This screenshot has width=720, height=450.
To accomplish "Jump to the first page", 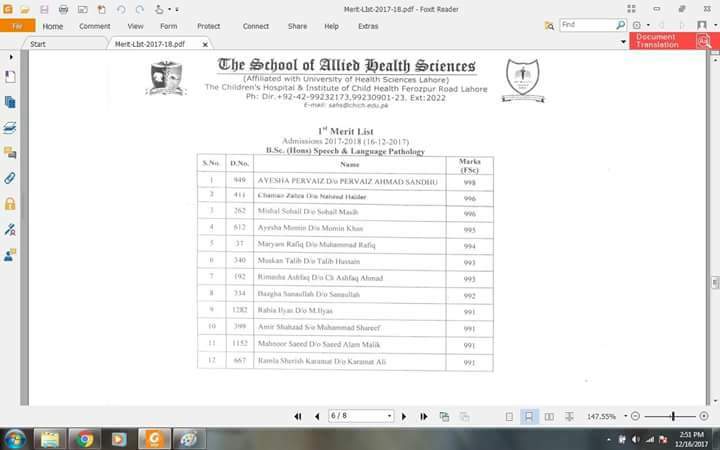I will (297, 416).
